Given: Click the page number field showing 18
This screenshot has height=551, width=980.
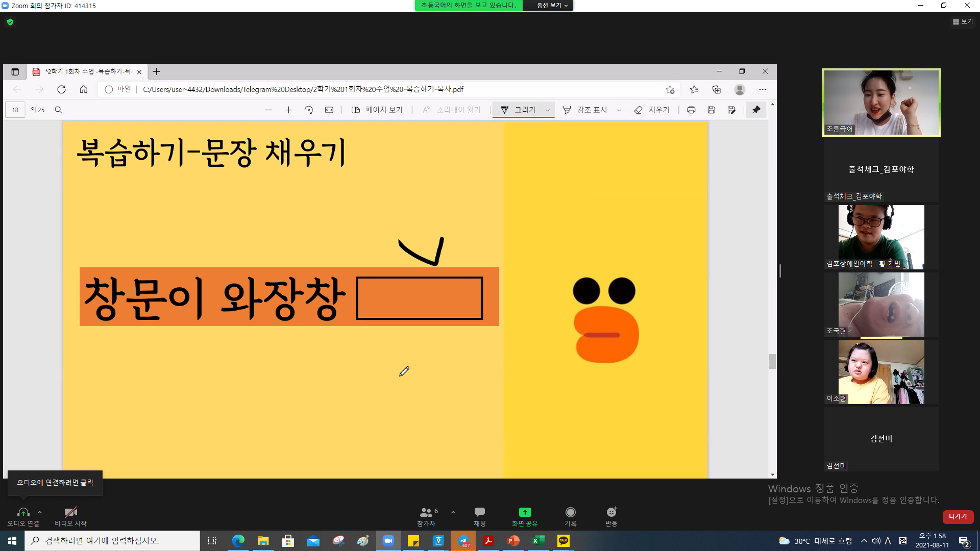Looking at the screenshot, I should tap(15, 110).
